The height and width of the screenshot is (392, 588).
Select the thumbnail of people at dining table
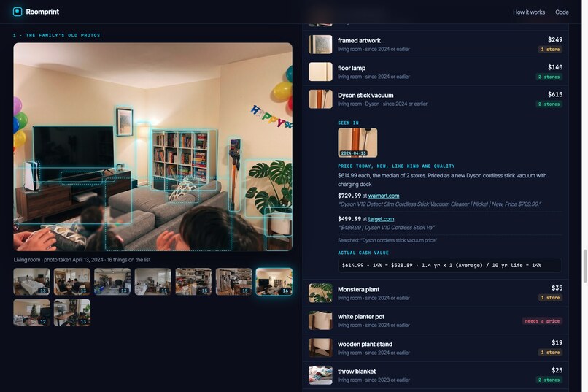[72, 281]
